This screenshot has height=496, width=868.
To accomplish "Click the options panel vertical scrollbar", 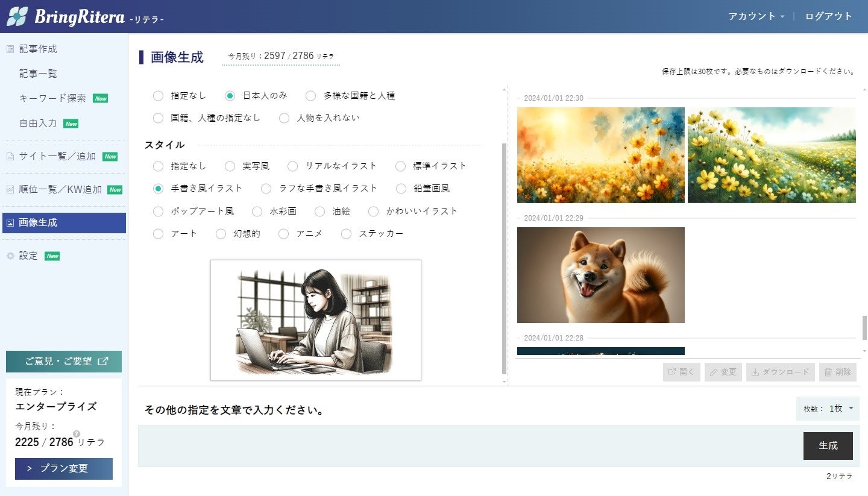I will click(x=504, y=259).
